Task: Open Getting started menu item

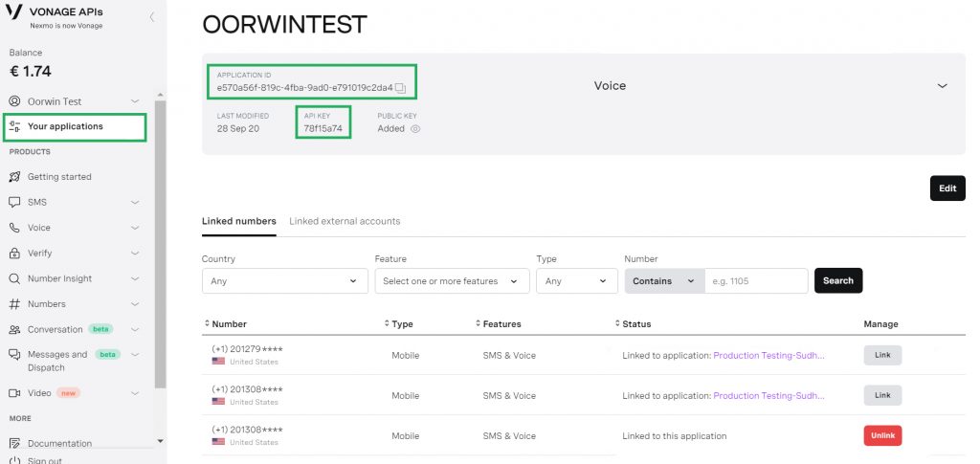Action: [59, 177]
